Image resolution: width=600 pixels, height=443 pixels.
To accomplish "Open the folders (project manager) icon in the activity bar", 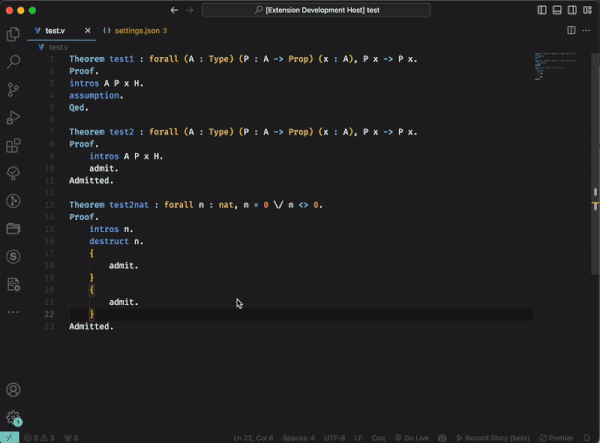I will [13, 229].
